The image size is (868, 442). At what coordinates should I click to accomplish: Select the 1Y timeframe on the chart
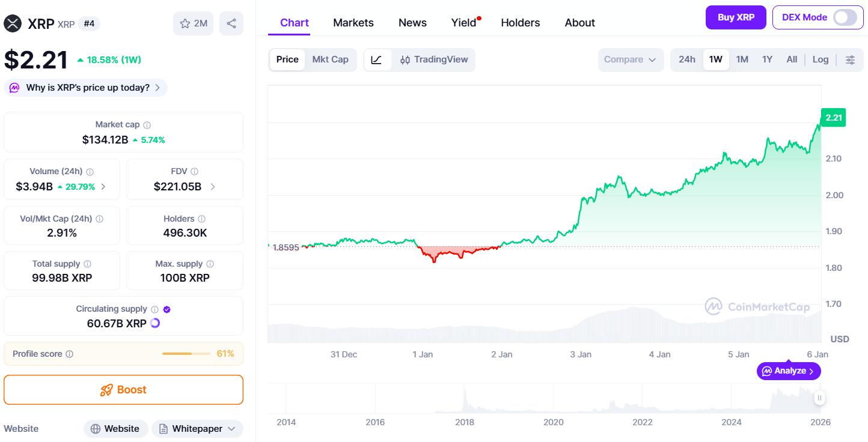(767, 59)
